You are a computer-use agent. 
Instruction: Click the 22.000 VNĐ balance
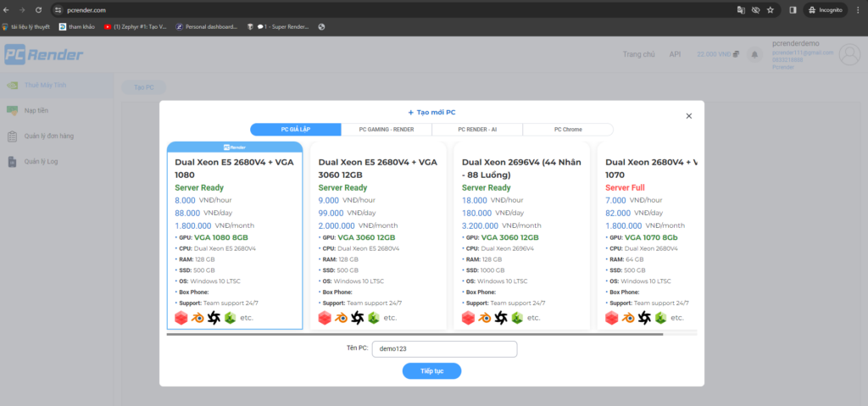point(718,54)
